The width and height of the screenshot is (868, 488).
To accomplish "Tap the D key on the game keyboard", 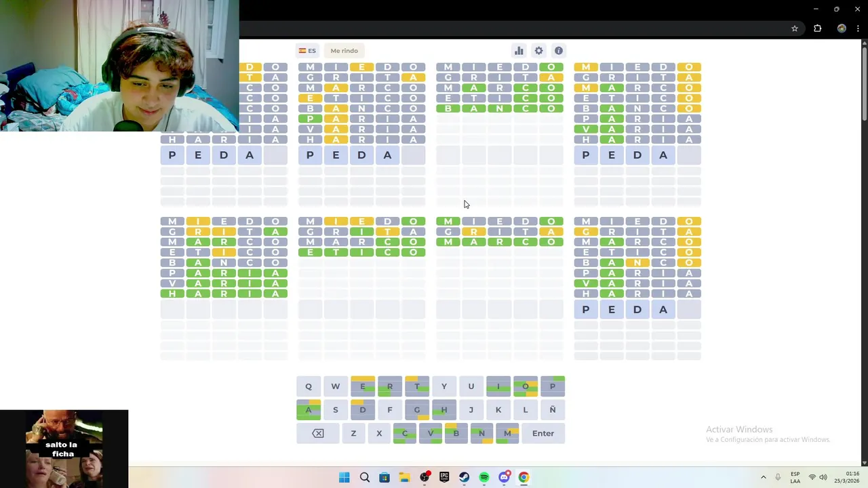I will [x=363, y=409].
